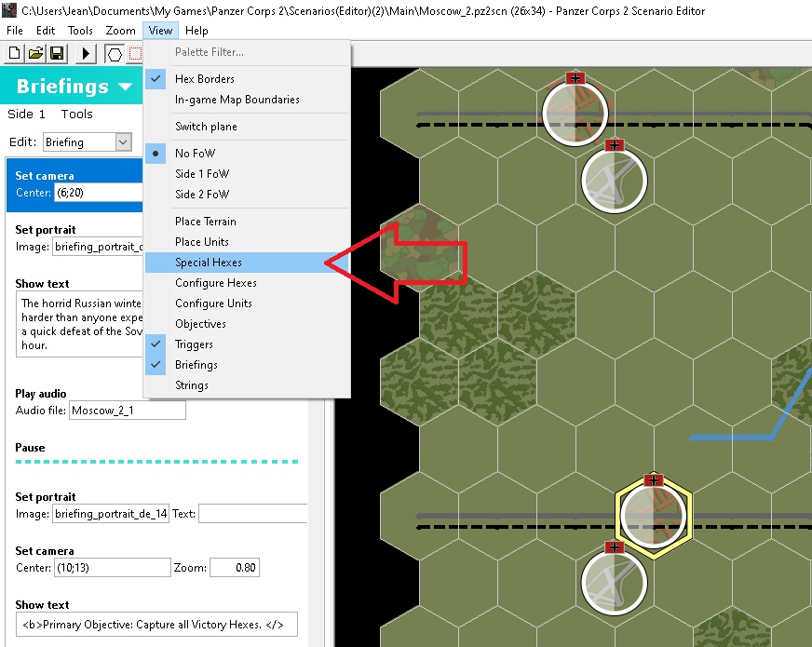
Task: Select the hexagon tool in toolbar
Action: click(x=115, y=54)
